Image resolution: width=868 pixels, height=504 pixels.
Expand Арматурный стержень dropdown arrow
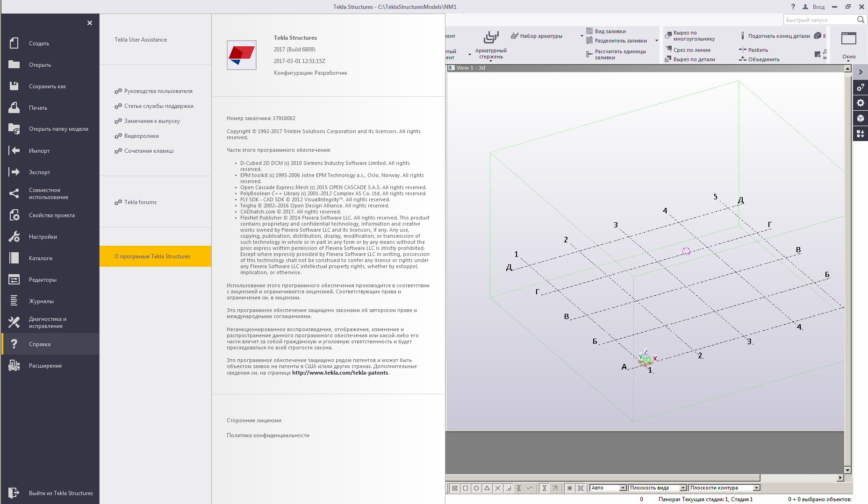[491, 61]
